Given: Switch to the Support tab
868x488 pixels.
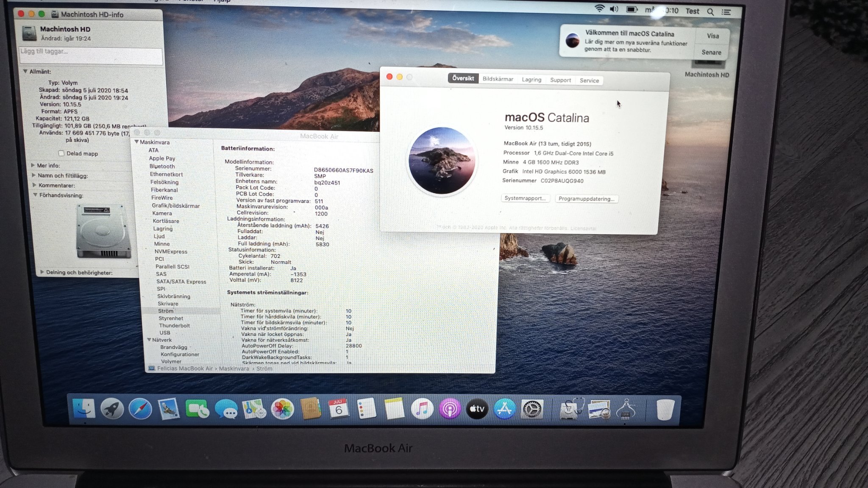Looking at the screenshot, I should pos(560,80).
